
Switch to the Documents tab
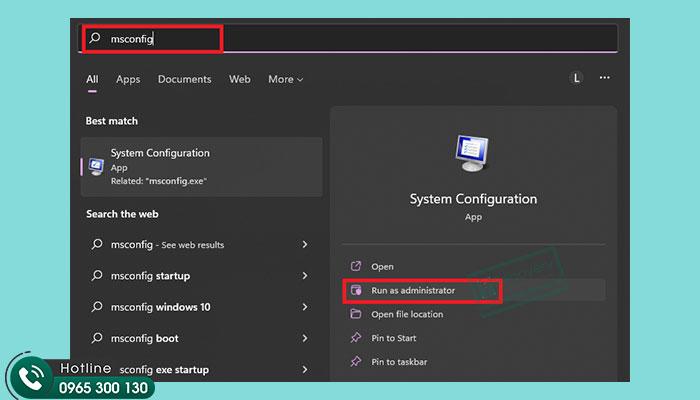[184, 79]
